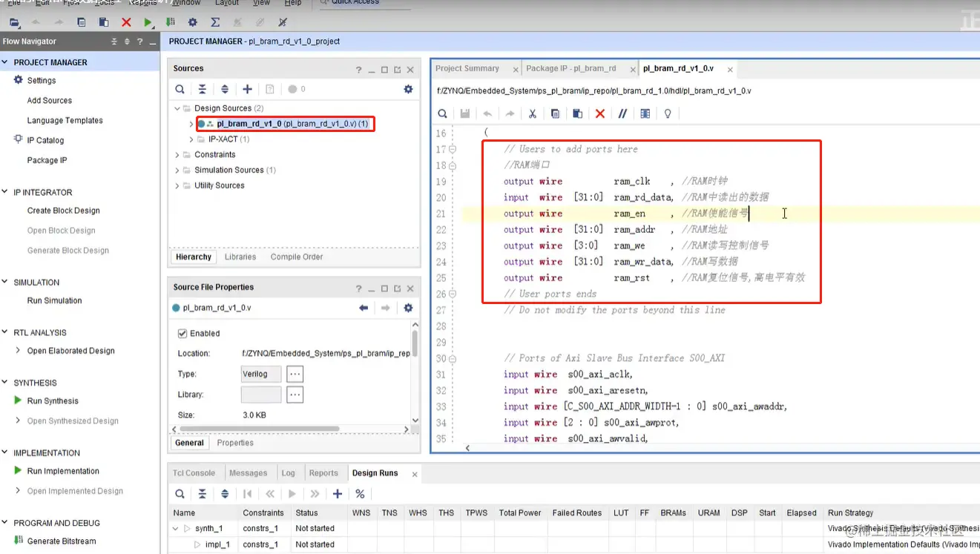The height and width of the screenshot is (554, 980).
Task: Switch to the Project Summary tab
Action: coord(467,68)
